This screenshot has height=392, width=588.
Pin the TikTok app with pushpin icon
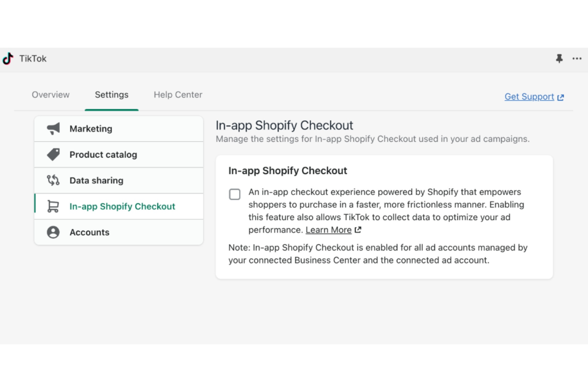(559, 59)
